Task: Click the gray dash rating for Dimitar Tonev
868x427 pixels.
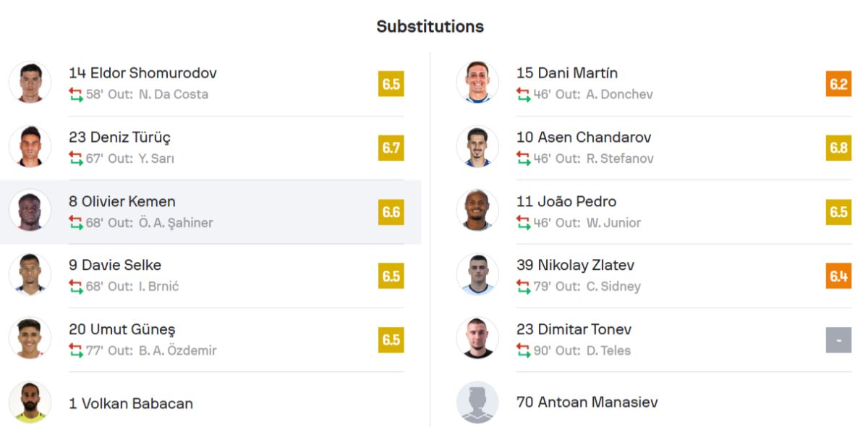Action: coord(839,339)
